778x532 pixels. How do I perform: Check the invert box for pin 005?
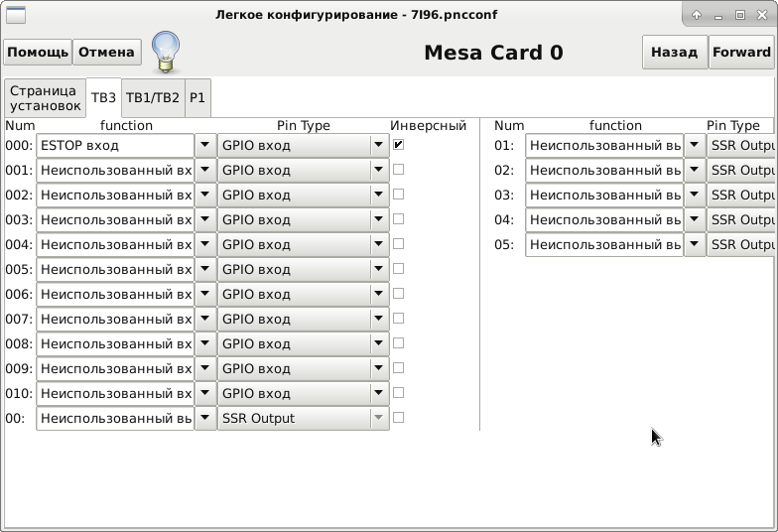[398, 268]
